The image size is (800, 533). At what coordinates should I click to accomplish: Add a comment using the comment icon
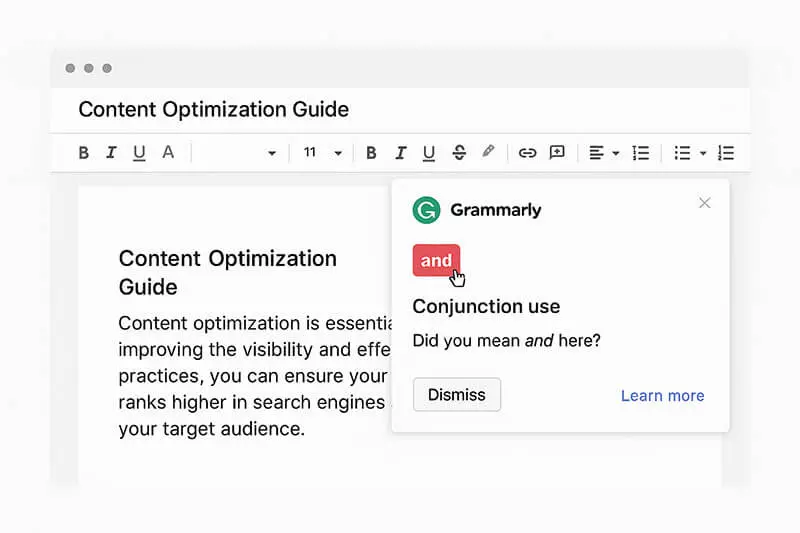click(557, 153)
